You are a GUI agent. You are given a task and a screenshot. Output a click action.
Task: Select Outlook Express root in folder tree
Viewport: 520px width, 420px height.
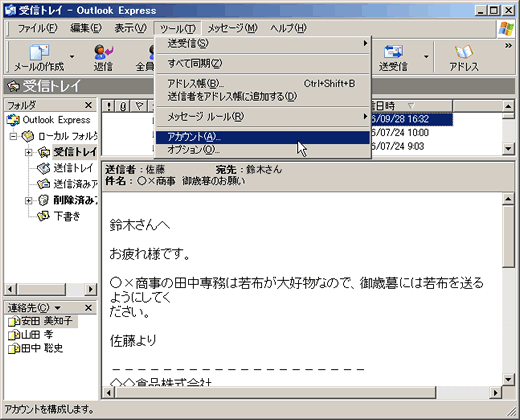pos(56,120)
